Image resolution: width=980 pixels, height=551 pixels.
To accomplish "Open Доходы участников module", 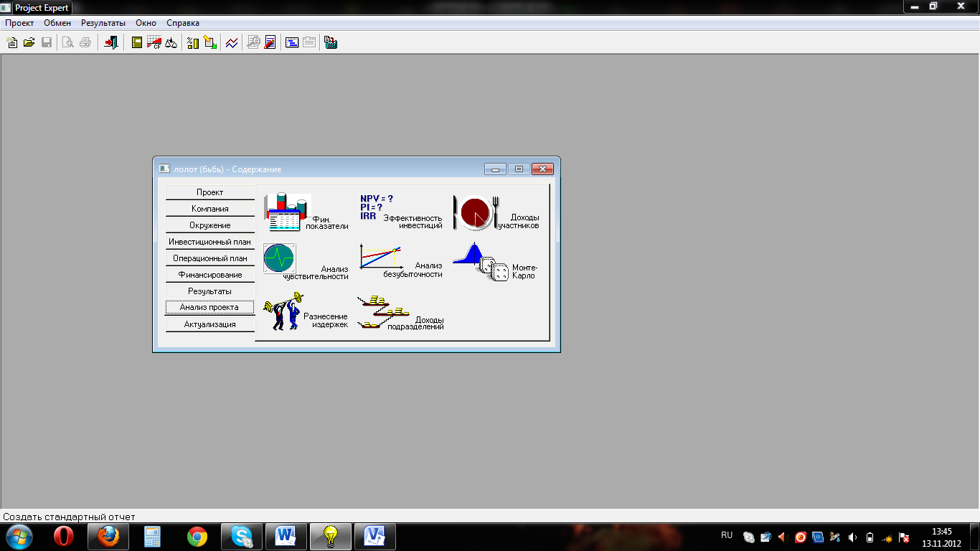I will click(496, 212).
